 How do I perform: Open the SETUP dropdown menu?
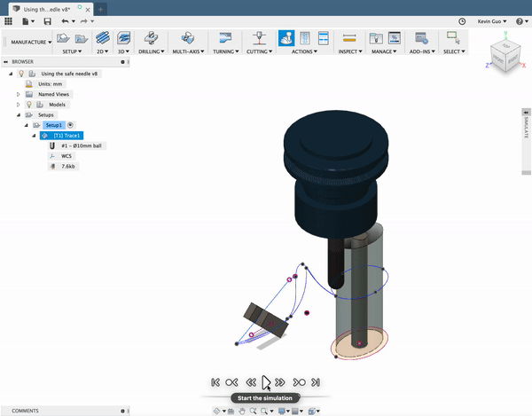[x=72, y=51]
